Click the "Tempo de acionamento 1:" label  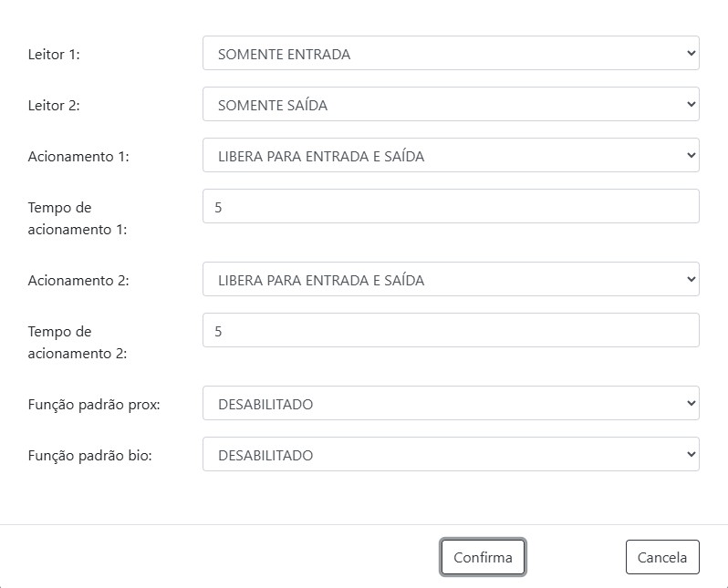click(77, 219)
